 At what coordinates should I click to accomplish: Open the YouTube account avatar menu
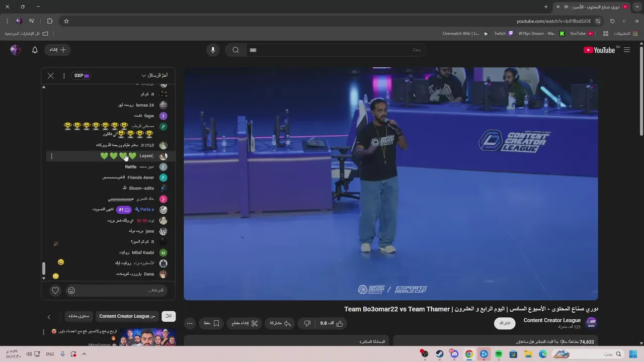(x=16, y=50)
